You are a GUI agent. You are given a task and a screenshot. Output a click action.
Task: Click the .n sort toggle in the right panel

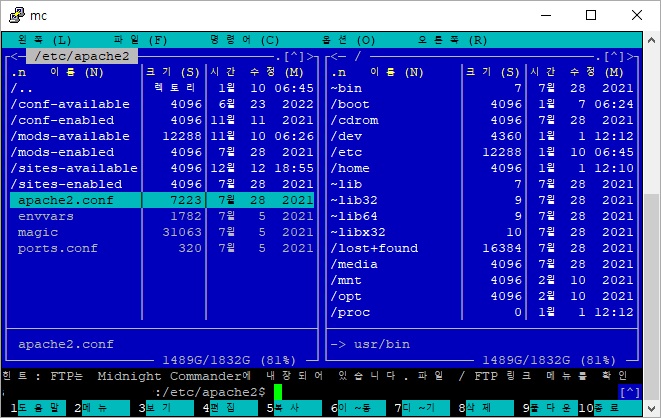click(x=338, y=72)
